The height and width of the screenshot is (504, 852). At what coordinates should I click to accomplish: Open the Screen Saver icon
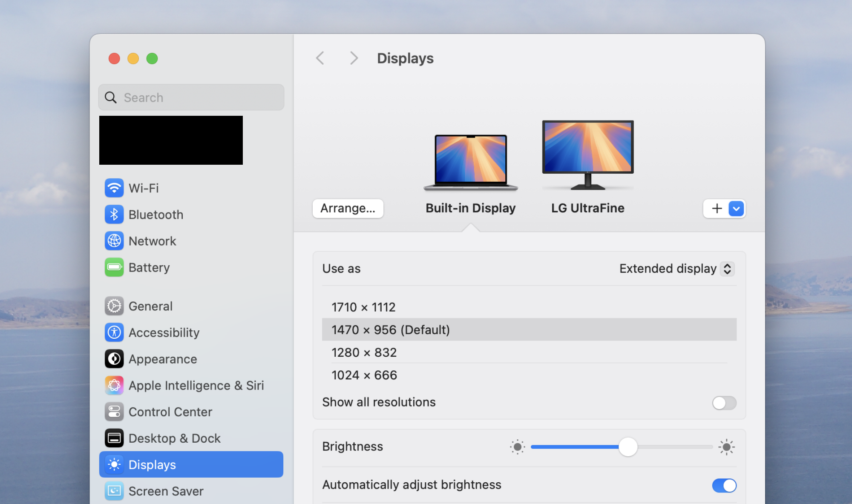click(114, 491)
